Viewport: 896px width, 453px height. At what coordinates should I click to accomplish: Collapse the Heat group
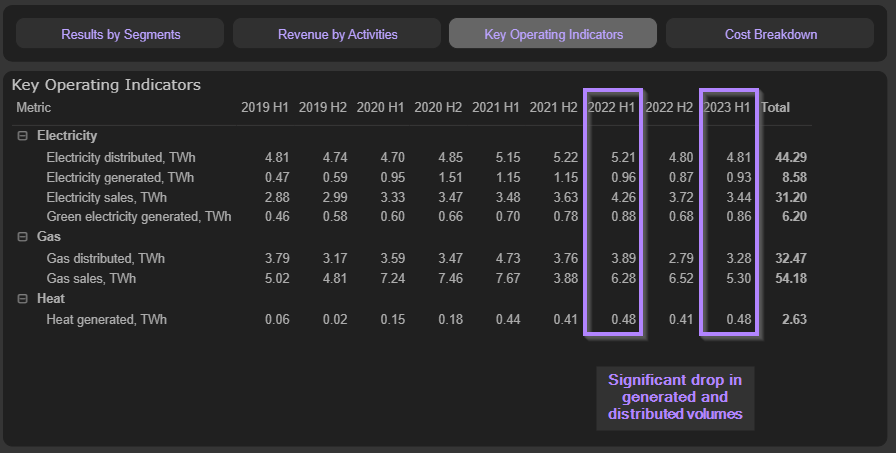pyautogui.click(x=23, y=299)
